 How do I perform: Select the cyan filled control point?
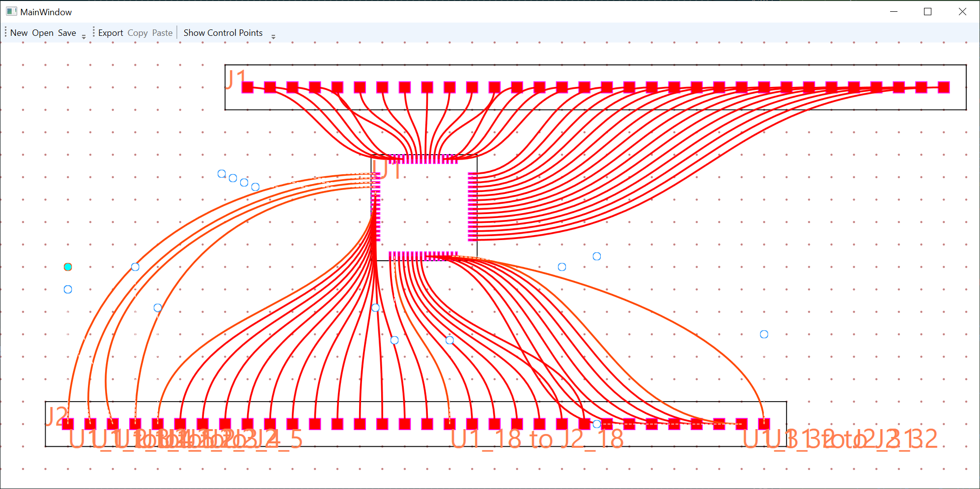[x=68, y=267]
